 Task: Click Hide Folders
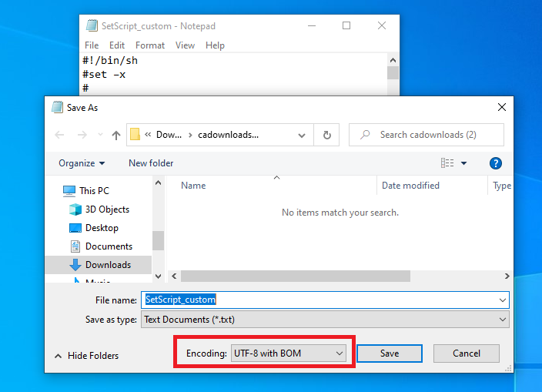click(93, 356)
